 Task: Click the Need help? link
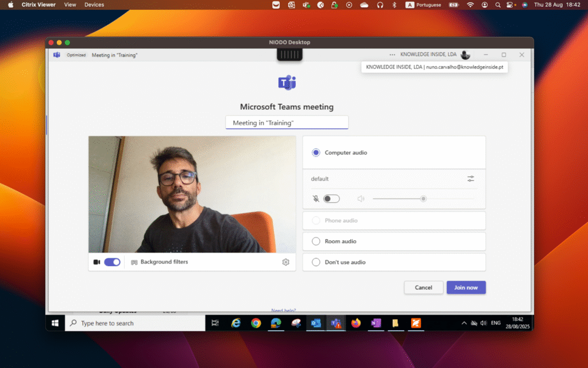(284, 310)
